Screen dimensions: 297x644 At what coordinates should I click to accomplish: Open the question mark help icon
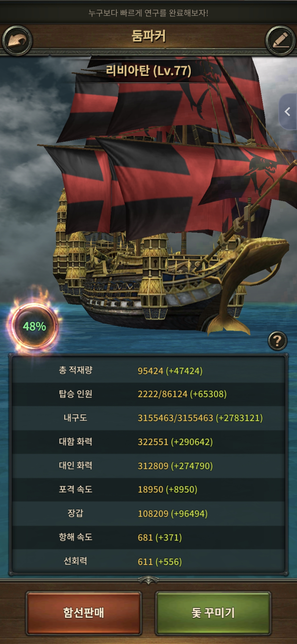pos(277,341)
